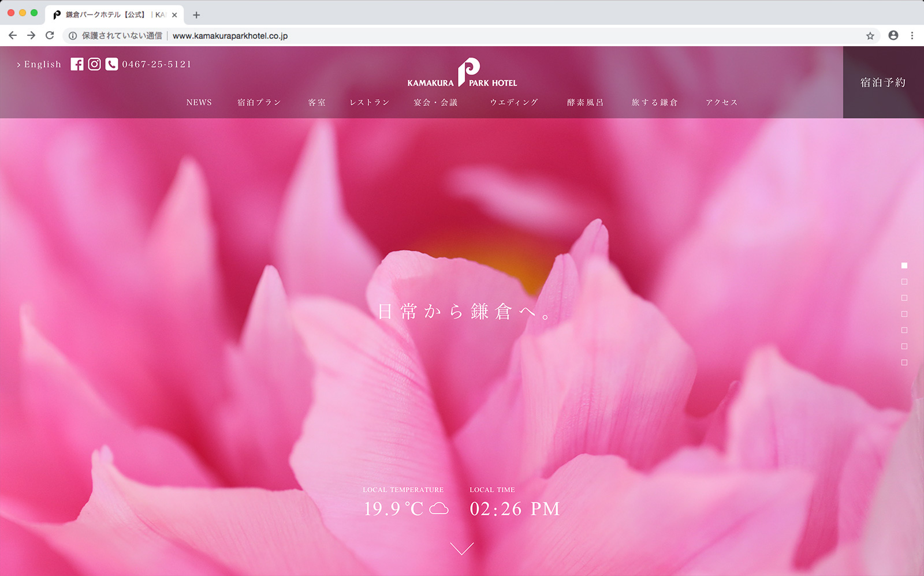Click the 日常から鎌倉へ。 headline text

point(465,312)
